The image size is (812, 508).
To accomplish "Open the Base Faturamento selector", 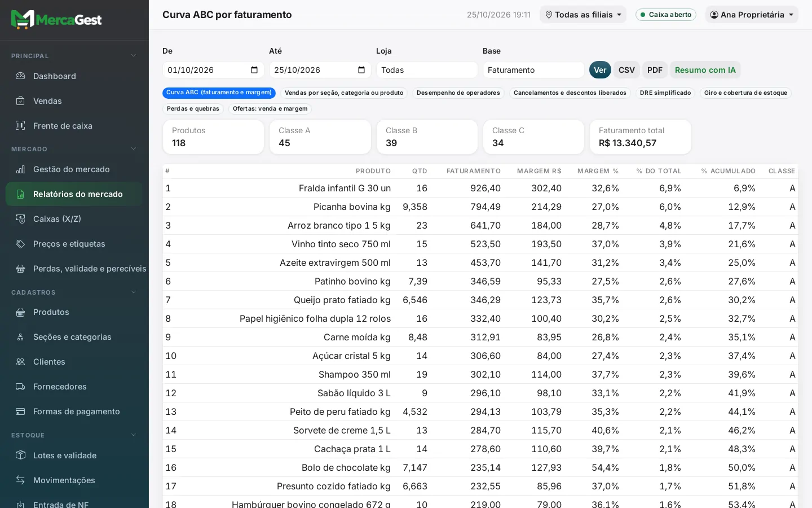I will pos(533,70).
